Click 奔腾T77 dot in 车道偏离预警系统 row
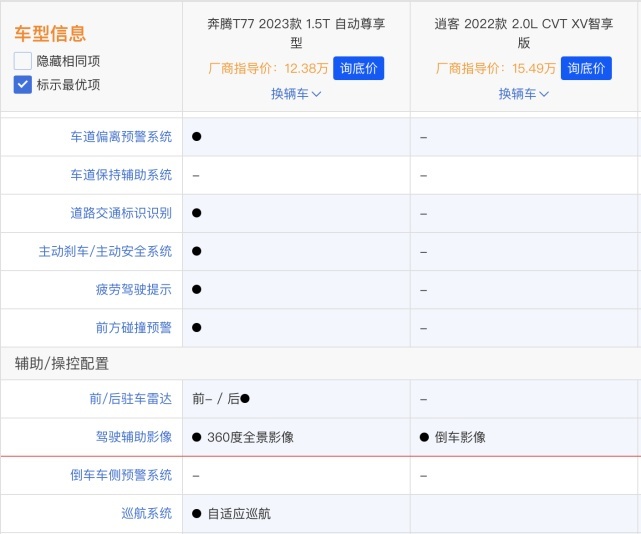The height and width of the screenshot is (534, 641). [197, 137]
